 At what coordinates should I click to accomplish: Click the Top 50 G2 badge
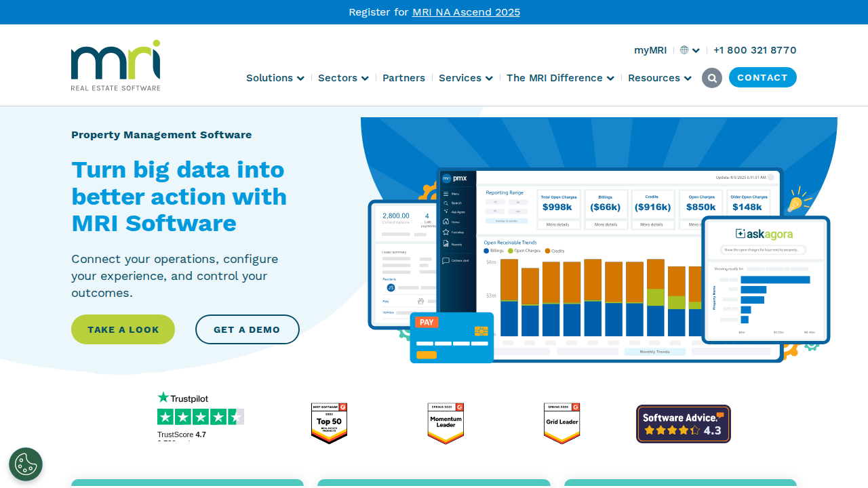pyautogui.click(x=329, y=424)
